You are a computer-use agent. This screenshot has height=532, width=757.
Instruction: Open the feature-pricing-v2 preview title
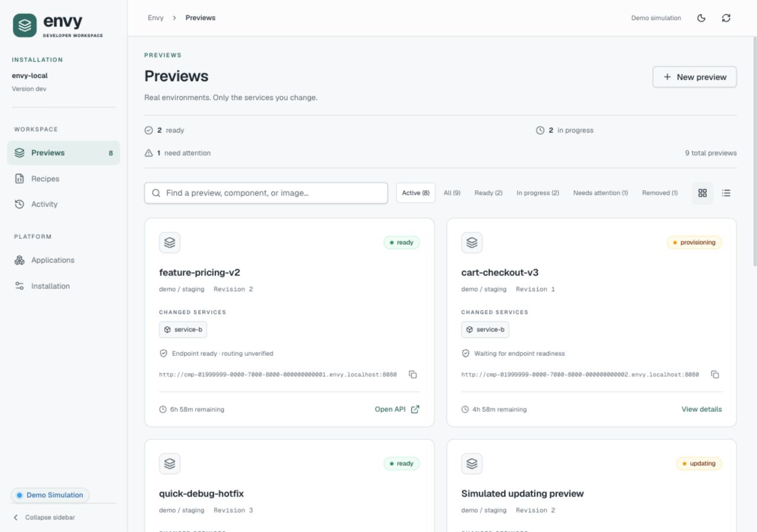[199, 273]
